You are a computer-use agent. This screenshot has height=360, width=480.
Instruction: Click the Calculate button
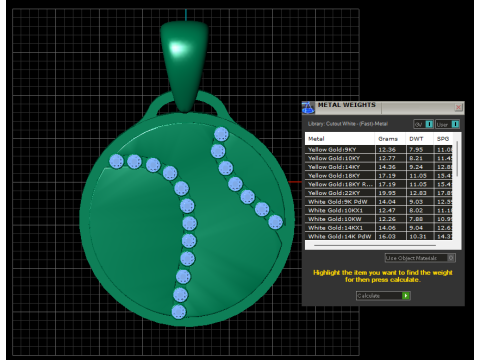coord(383,296)
